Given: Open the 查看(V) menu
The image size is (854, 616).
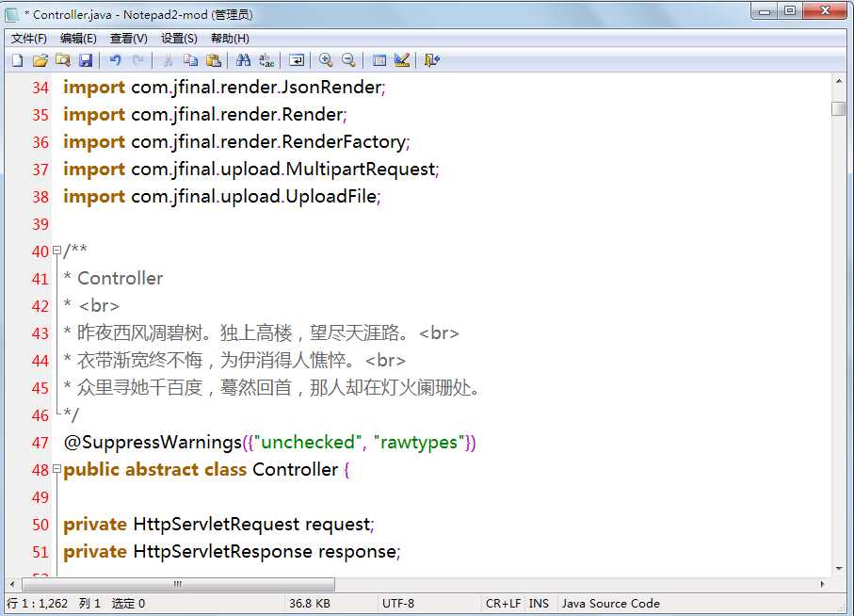Looking at the screenshot, I should click(129, 38).
